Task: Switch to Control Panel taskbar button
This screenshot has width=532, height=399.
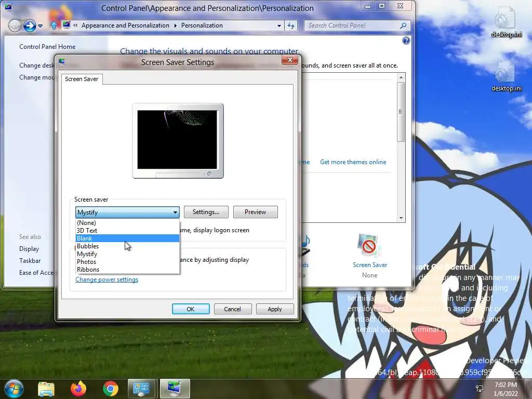Action: 141,389
